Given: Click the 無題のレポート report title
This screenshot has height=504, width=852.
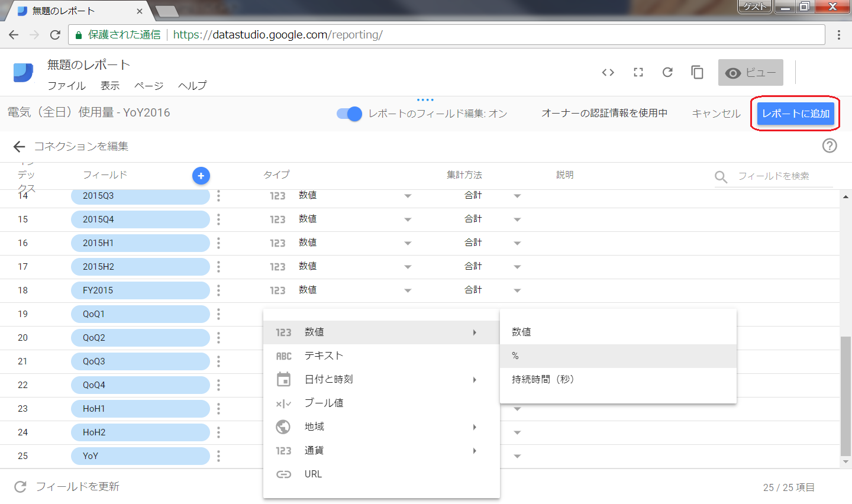Looking at the screenshot, I should [x=89, y=65].
